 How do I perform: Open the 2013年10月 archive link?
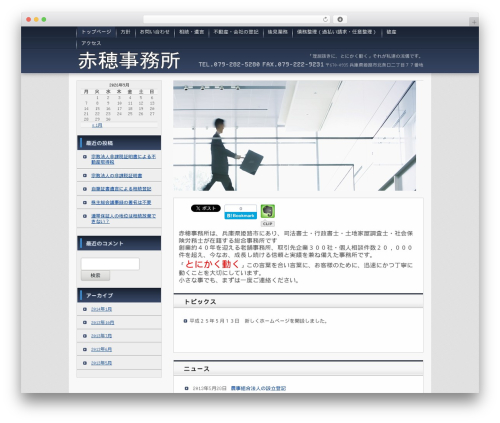[x=103, y=323]
